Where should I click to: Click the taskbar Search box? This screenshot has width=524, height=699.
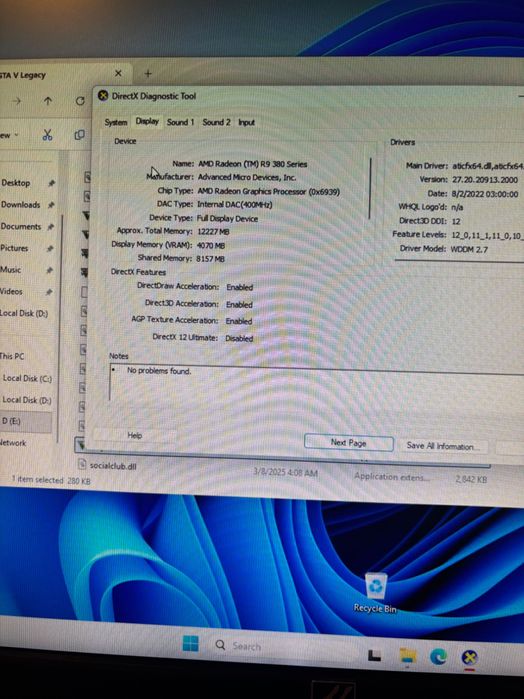283,646
